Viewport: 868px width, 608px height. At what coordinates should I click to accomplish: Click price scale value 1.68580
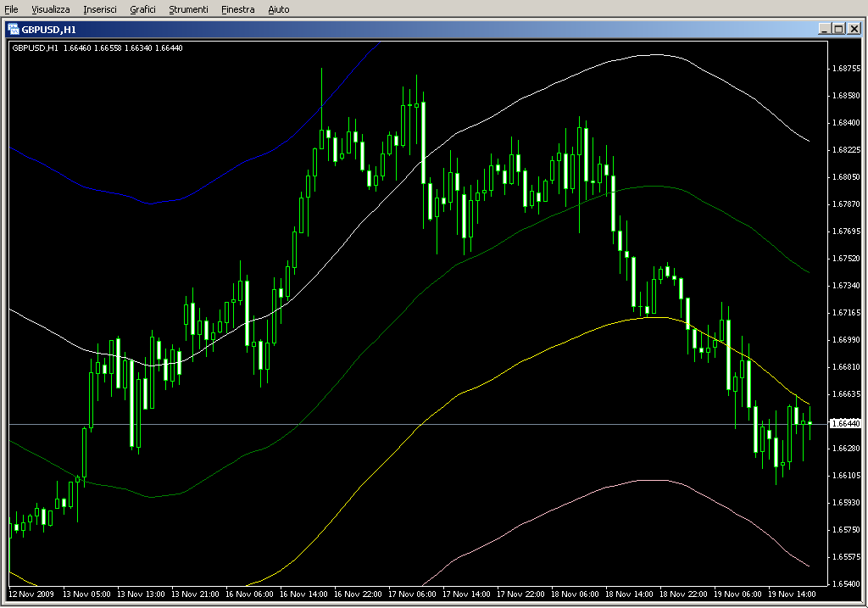point(847,96)
